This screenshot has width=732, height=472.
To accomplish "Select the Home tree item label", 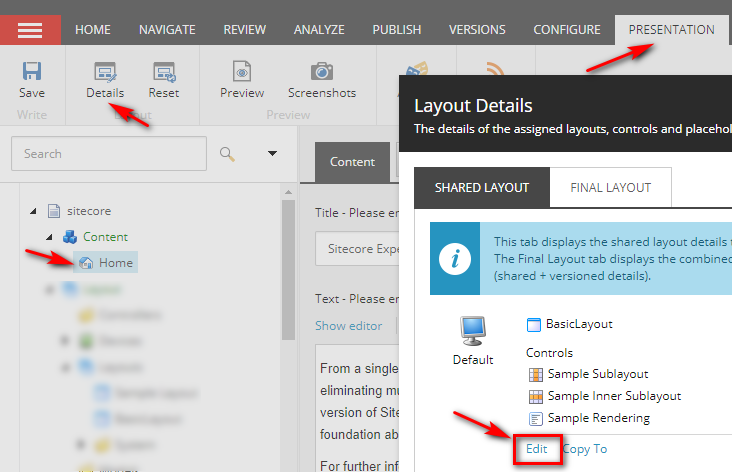I will [x=116, y=263].
